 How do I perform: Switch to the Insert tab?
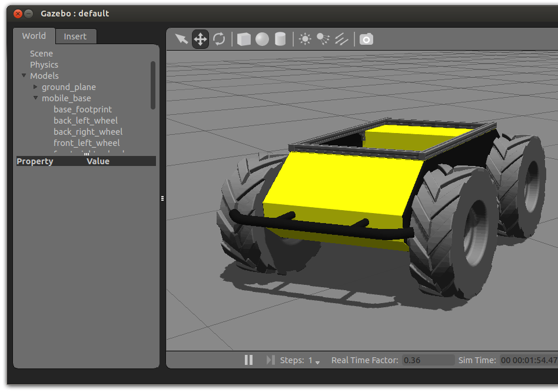point(75,36)
